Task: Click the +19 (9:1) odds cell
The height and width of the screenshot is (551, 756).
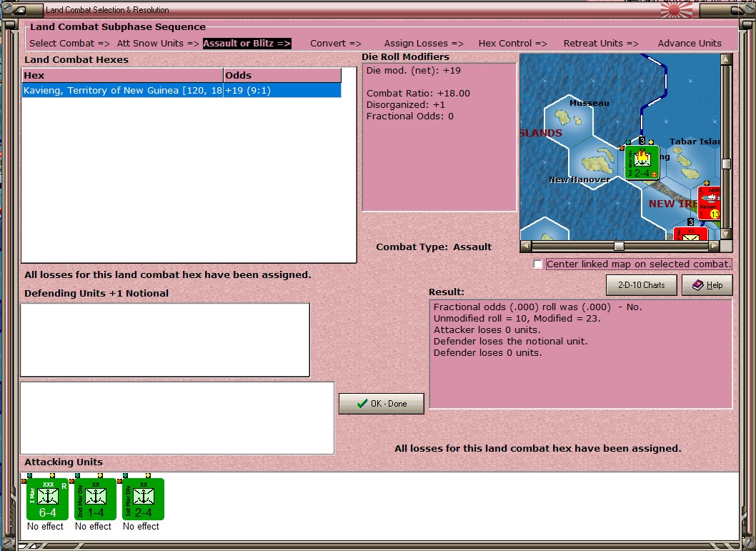Action: (282, 90)
